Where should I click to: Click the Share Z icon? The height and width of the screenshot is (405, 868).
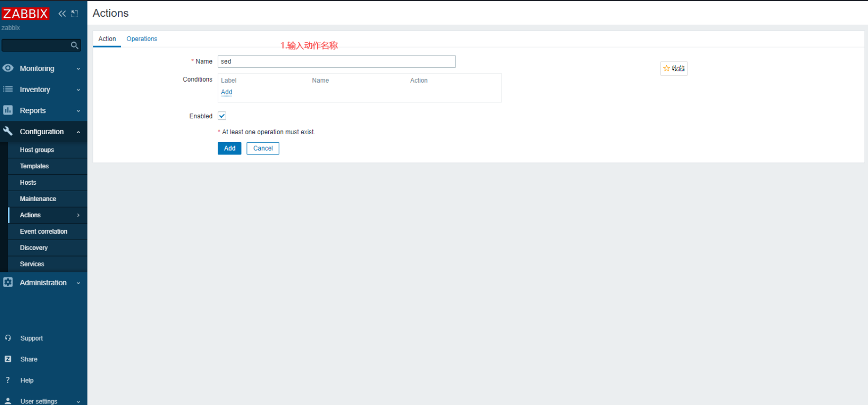coord(8,359)
